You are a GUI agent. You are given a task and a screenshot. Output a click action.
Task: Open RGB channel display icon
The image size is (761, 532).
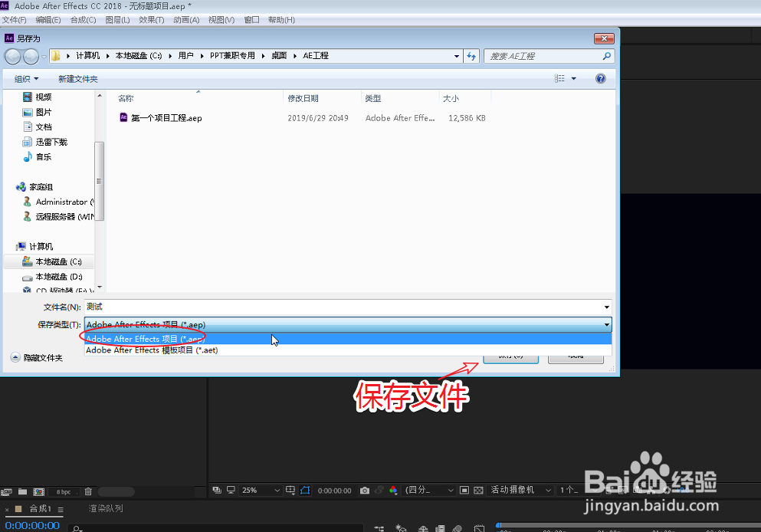point(393,491)
